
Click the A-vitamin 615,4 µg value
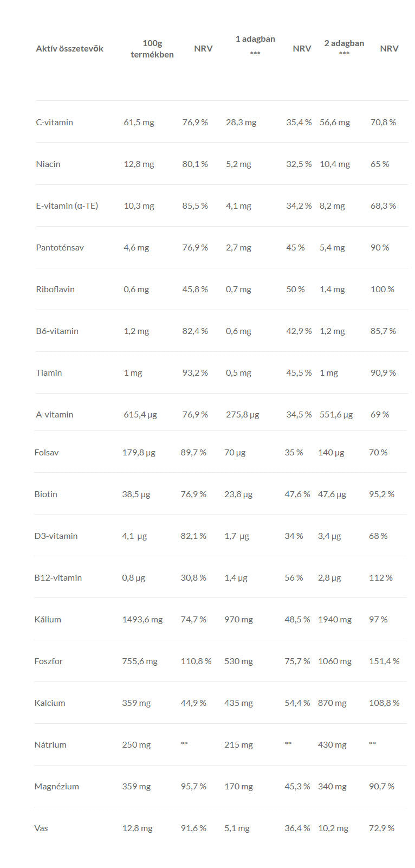pyautogui.click(x=140, y=414)
